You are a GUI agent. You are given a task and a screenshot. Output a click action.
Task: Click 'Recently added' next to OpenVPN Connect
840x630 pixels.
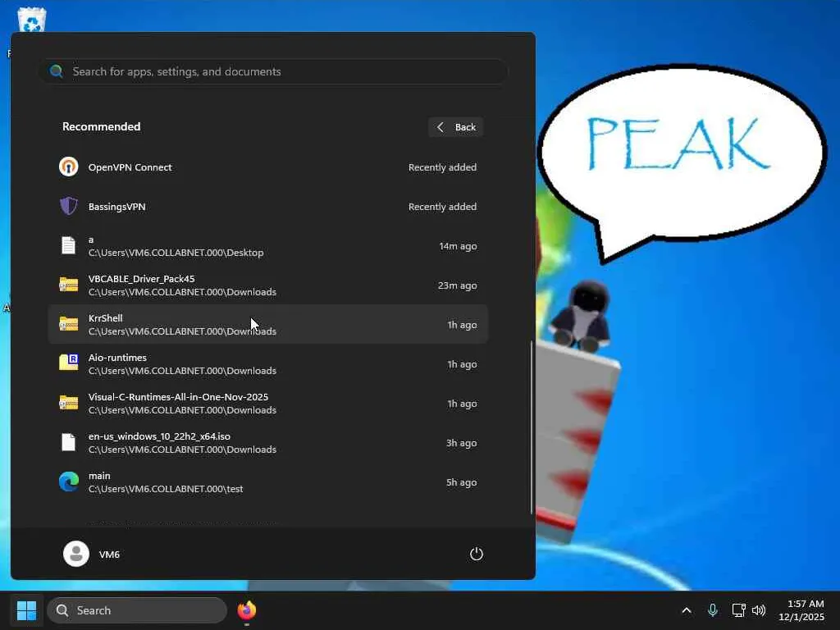coord(442,167)
